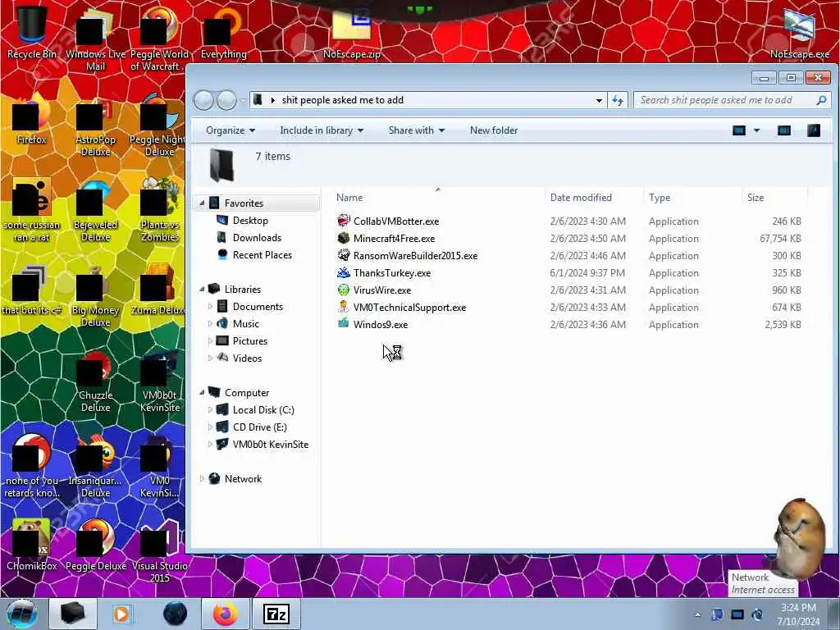Collapse the Favorites tree group

[202, 203]
